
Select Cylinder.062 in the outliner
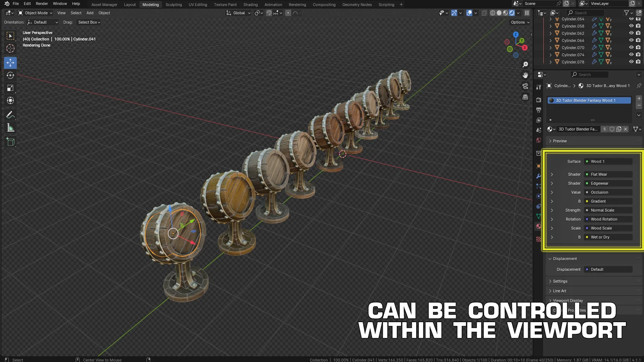click(572, 33)
